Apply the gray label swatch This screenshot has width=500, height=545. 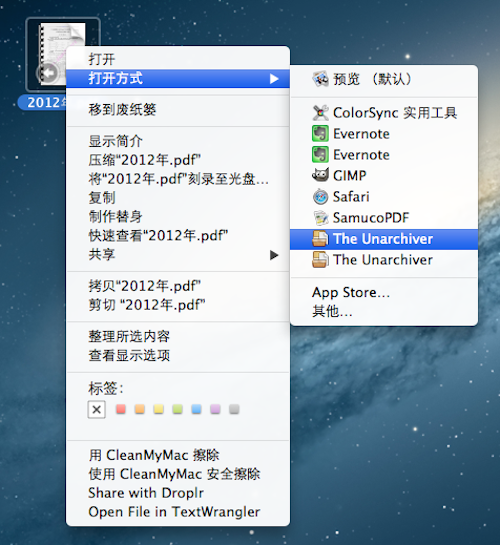(x=234, y=409)
